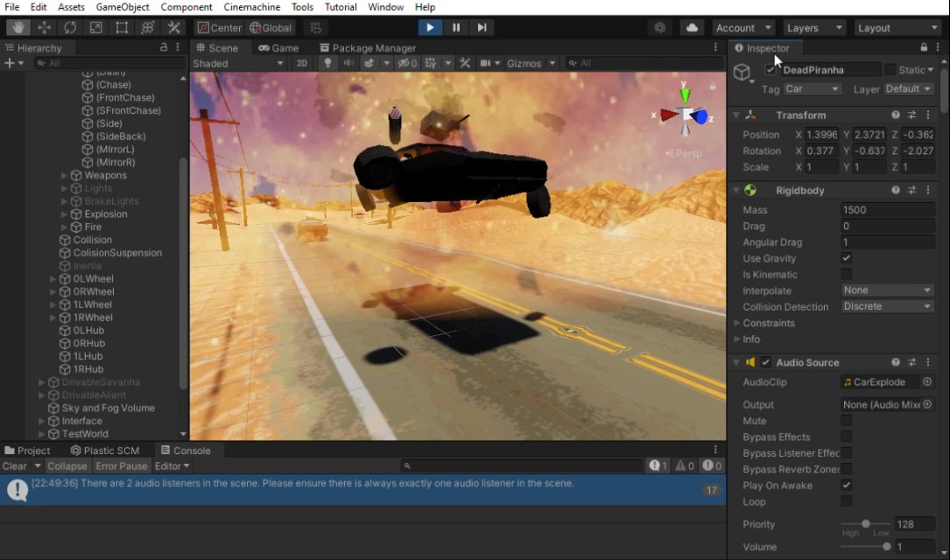The image size is (950, 560).
Task: Select the Rotate tool
Action: coord(68,27)
